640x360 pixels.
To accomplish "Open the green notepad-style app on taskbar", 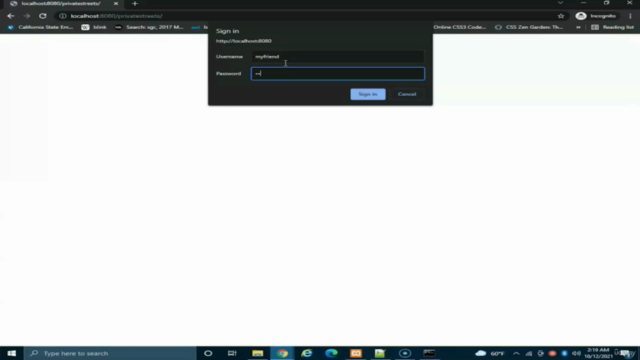I will pyautogui.click(x=380, y=353).
